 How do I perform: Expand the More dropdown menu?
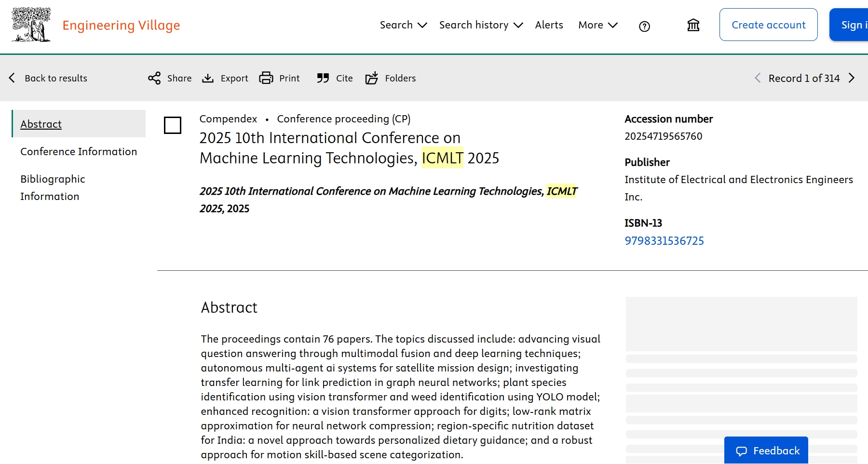[x=597, y=25]
